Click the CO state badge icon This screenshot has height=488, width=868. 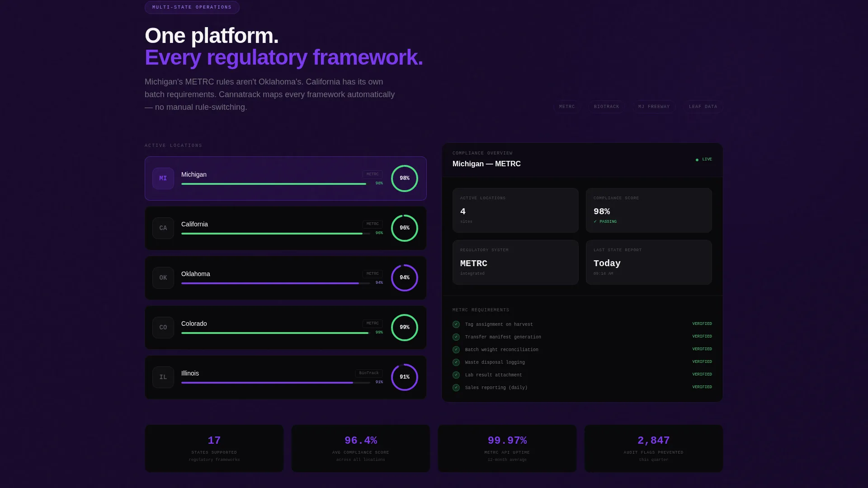coord(163,328)
